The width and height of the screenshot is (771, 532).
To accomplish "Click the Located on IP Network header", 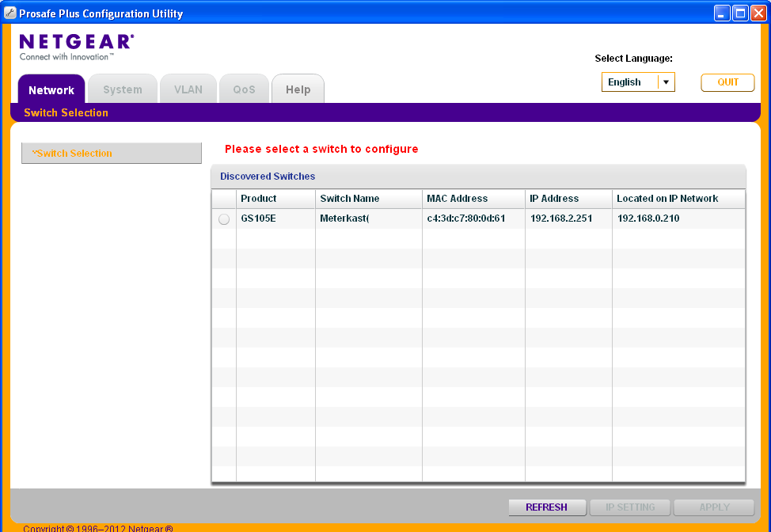I will 678,199.
